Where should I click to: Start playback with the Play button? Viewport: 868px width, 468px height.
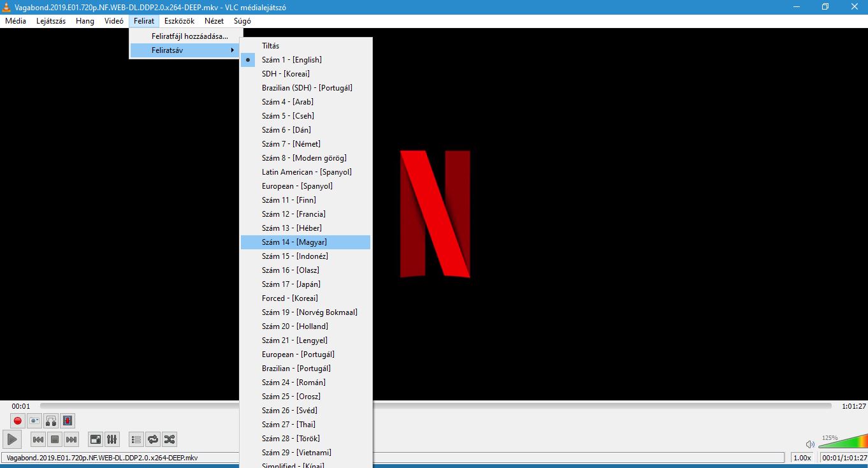coord(12,439)
